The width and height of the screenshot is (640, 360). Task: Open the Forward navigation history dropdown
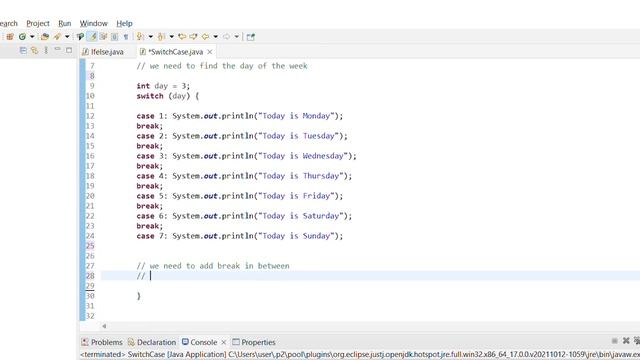[x=237, y=37]
